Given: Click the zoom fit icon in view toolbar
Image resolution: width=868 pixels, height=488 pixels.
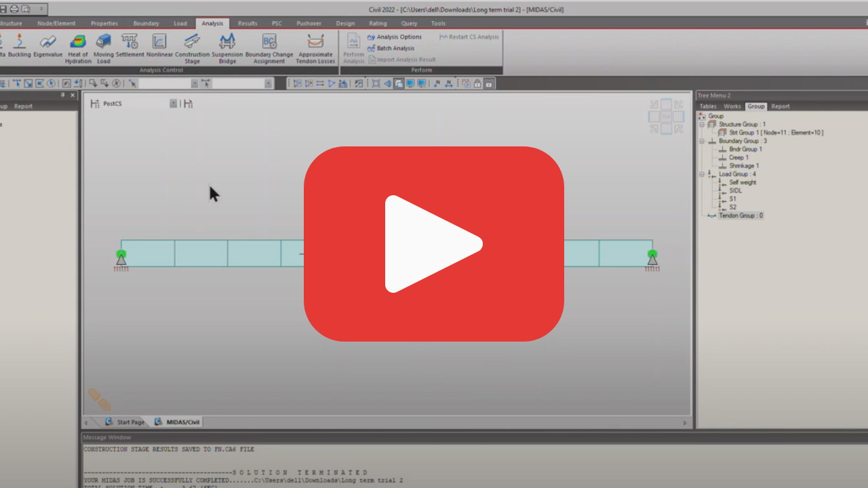Looking at the screenshot, I should pos(376,83).
